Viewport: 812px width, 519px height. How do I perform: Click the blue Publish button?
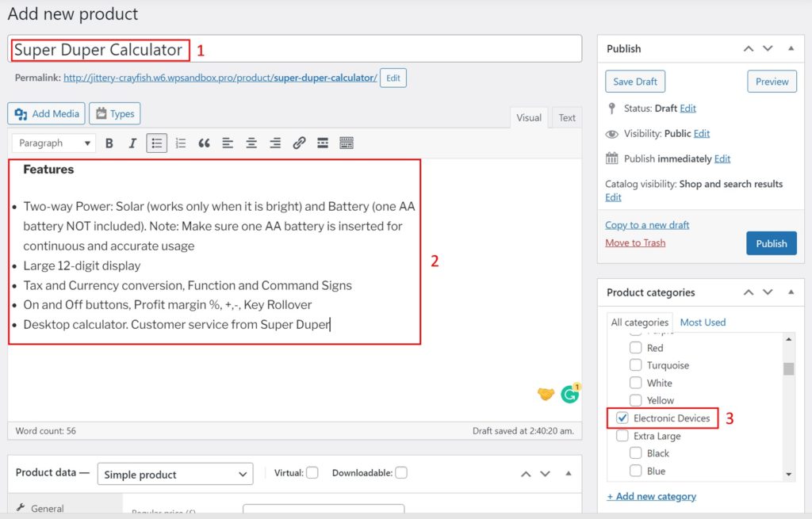point(771,243)
